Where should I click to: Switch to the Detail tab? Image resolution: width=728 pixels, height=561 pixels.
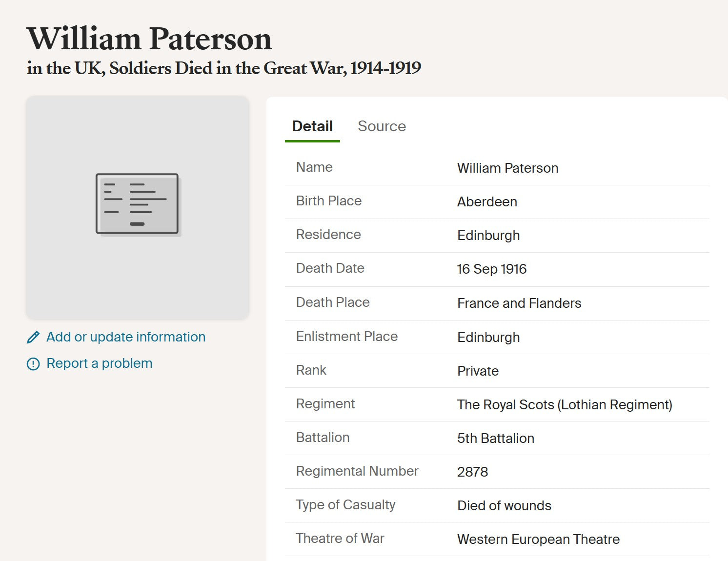tap(312, 126)
